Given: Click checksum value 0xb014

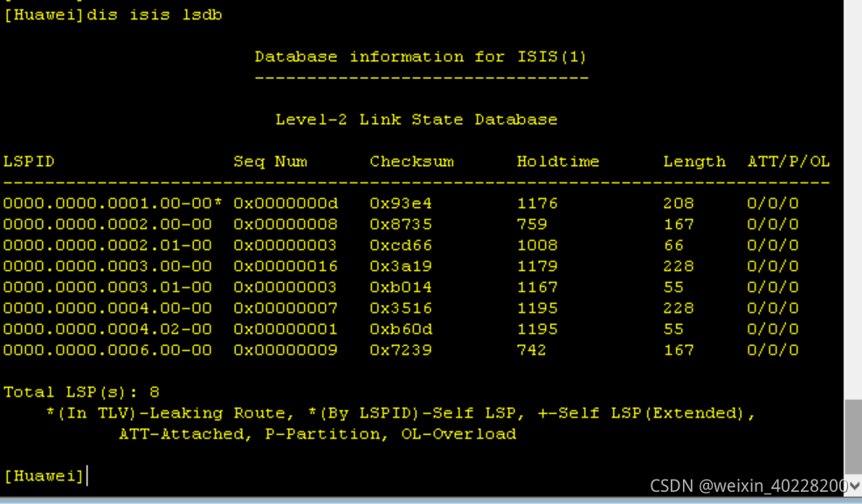Looking at the screenshot, I should (x=401, y=287).
